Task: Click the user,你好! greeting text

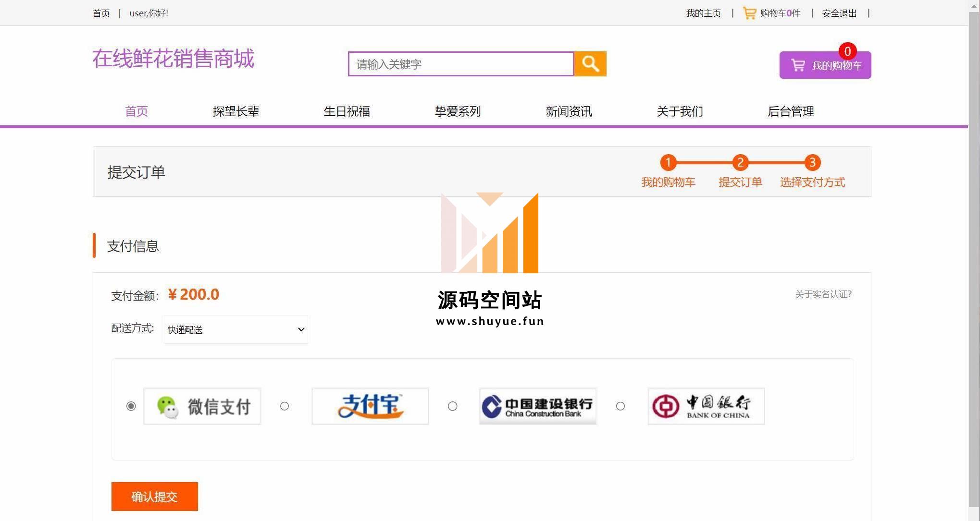Action: pyautogui.click(x=149, y=13)
